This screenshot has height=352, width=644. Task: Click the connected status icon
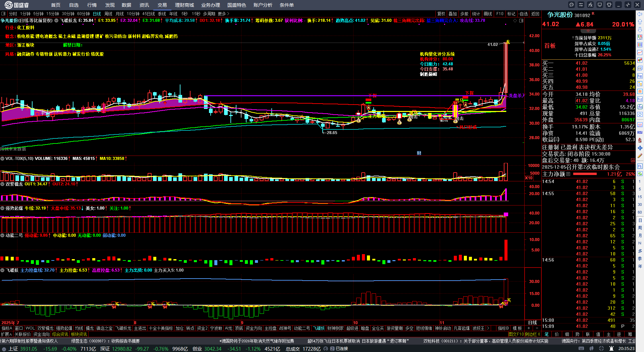(x=332, y=349)
